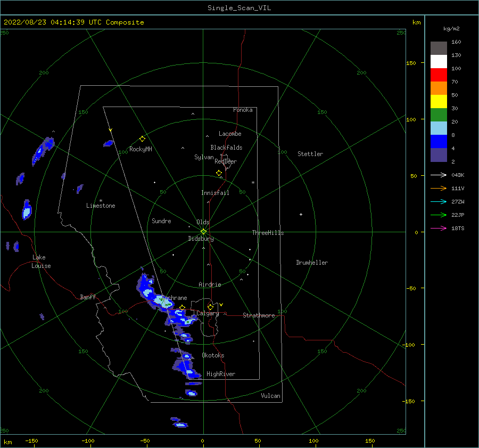This screenshot has width=479, height=448.
Task: Click the cyan 27ZW arrow icon
Action: pyautogui.click(x=439, y=201)
